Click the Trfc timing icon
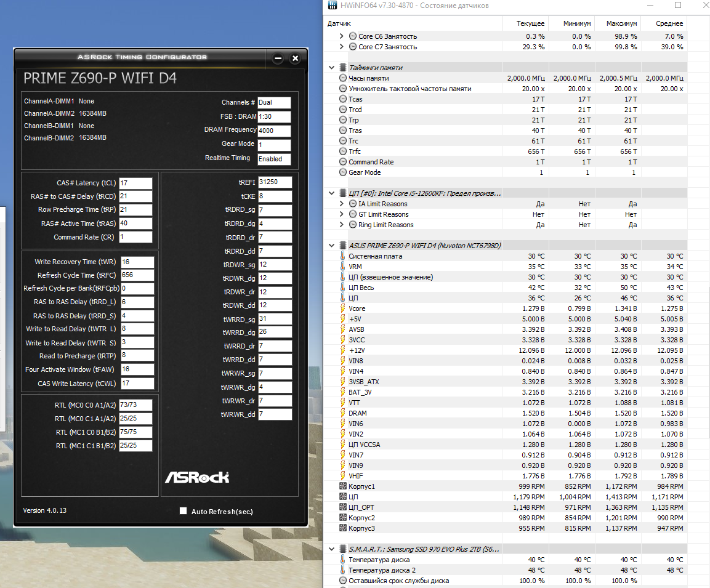Screen dimensions: 710x588 343,151
